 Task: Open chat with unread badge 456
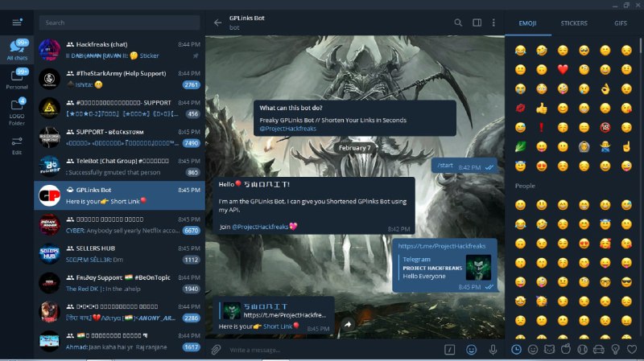[x=119, y=108]
